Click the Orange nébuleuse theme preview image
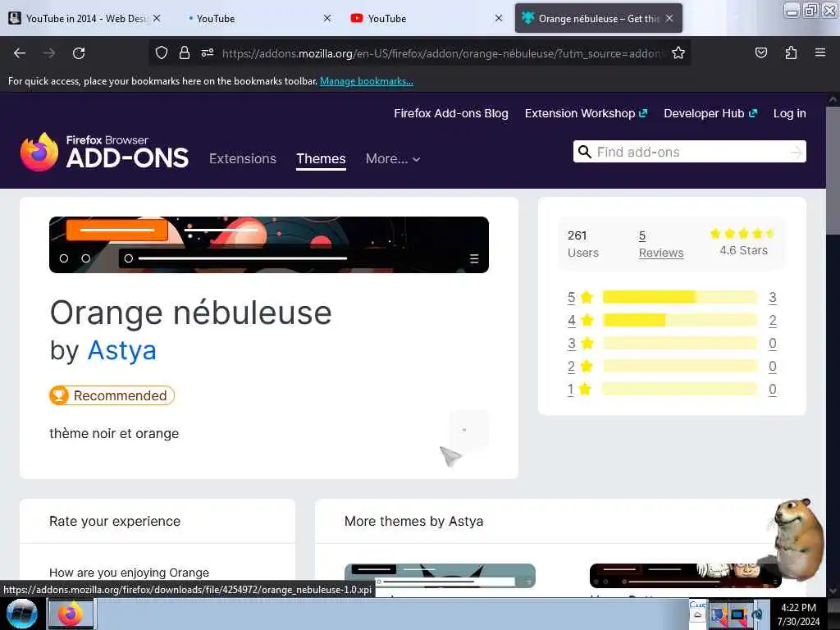This screenshot has height=630, width=840. tap(269, 244)
